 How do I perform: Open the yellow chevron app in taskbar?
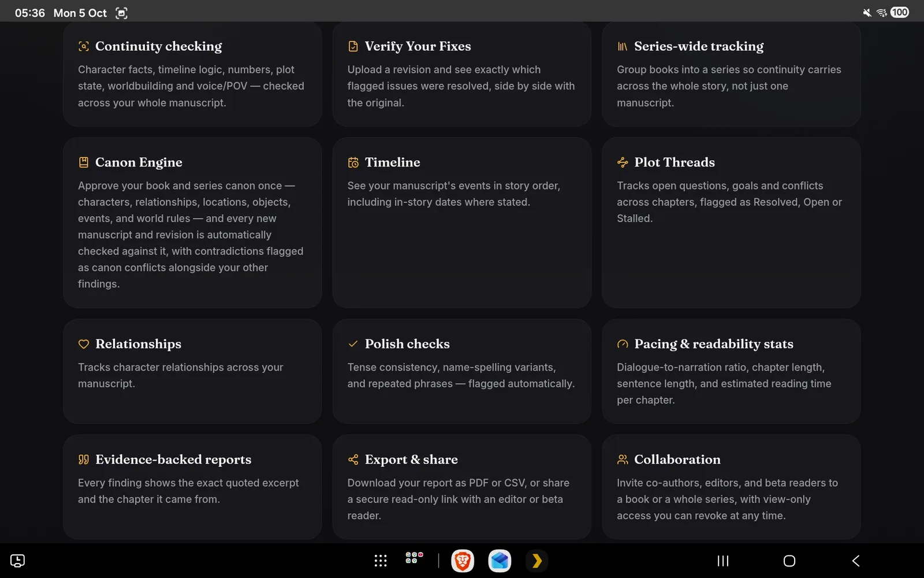click(536, 561)
